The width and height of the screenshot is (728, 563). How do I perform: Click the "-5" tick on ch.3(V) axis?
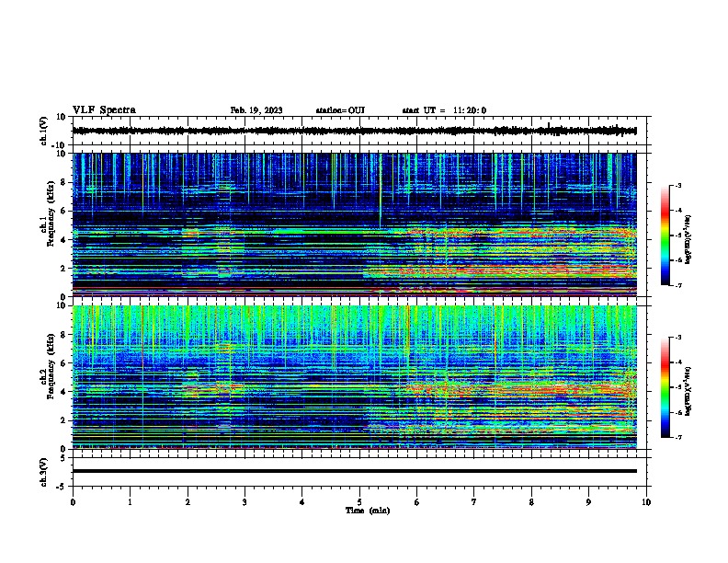pos(63,487)
